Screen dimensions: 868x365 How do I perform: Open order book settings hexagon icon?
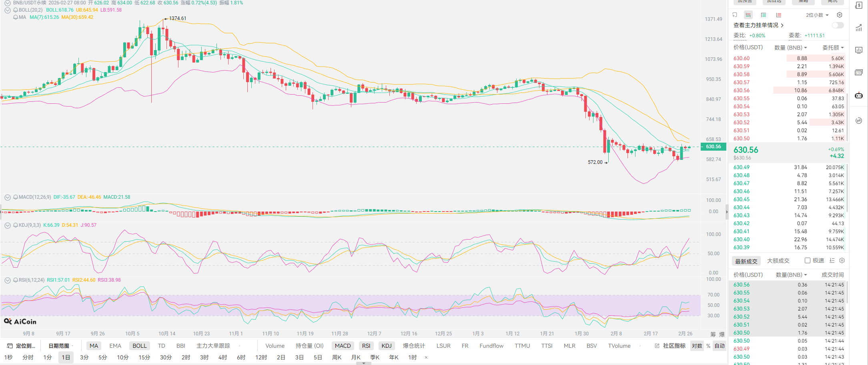point(840,15)
